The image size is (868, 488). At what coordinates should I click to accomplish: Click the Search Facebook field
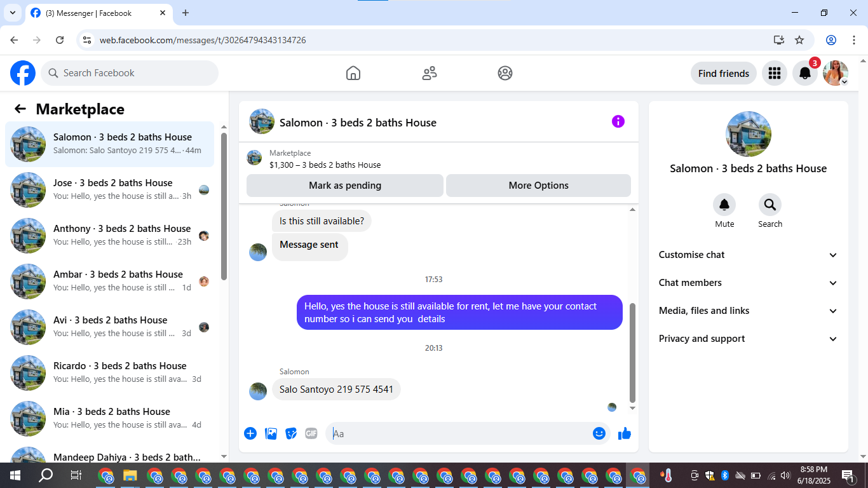tap(130, 73)
